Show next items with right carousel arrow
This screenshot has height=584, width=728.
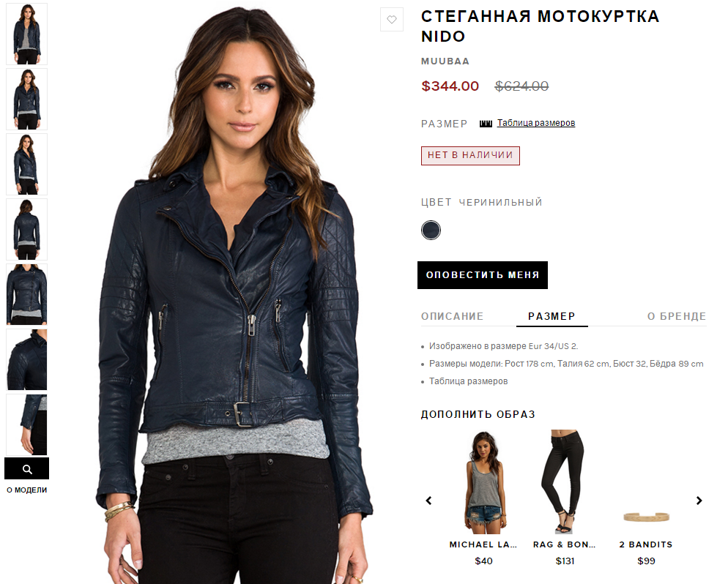(x=699, y=501)
